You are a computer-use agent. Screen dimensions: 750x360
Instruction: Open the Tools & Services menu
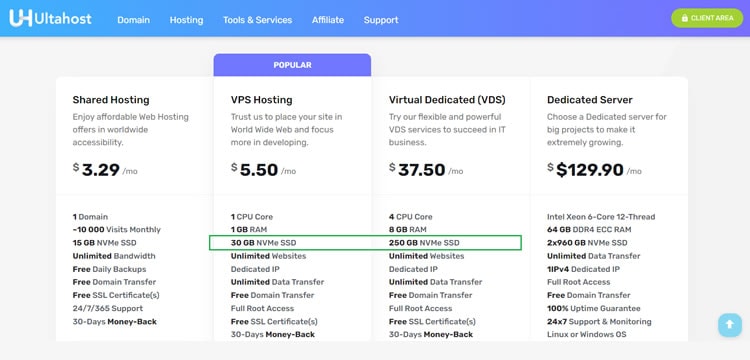[x=257, y=20]
